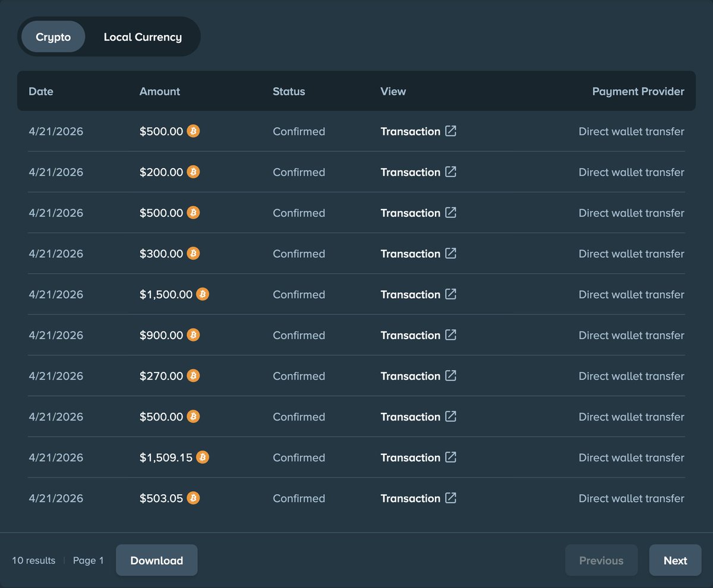This screenshot has width=713, height=588.
Task: Click Direct wallet transfer in $300.00 row
Action: coord(632,254)
